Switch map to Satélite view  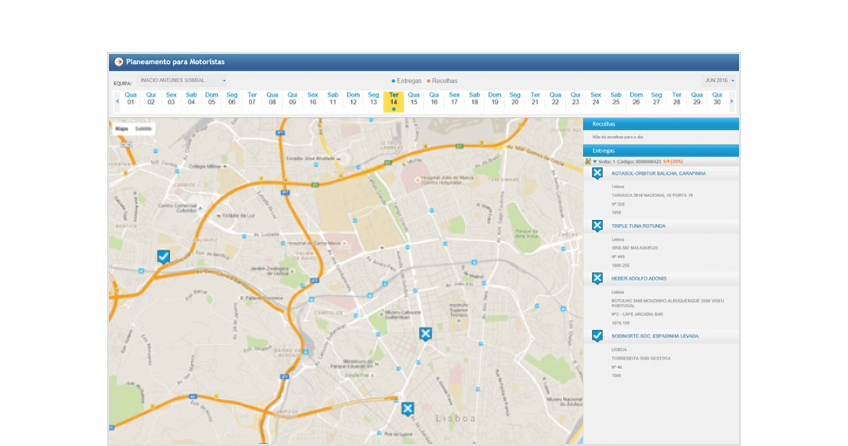(x=144, y=129)
